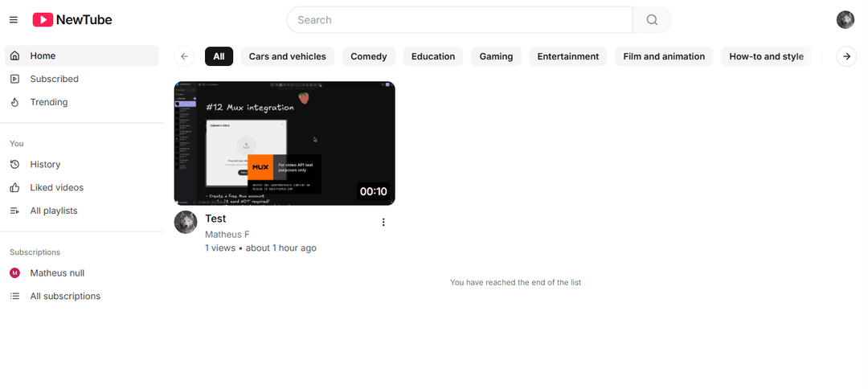868x389 pixels.
Task: Open the Mux integration video thumbnail
Action: click(285, 143)
